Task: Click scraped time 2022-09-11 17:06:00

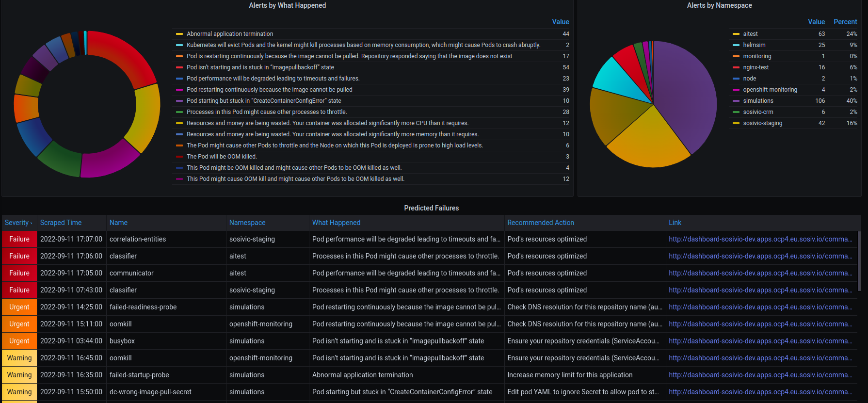Action: pyautogui.click(x=71, y=256)
